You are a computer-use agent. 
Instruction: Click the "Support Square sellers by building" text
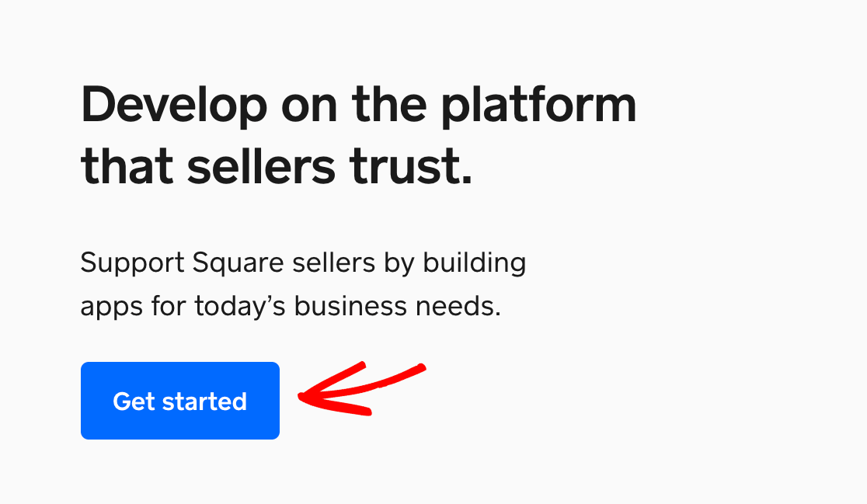pyautogui.click(x=303, y=263)
